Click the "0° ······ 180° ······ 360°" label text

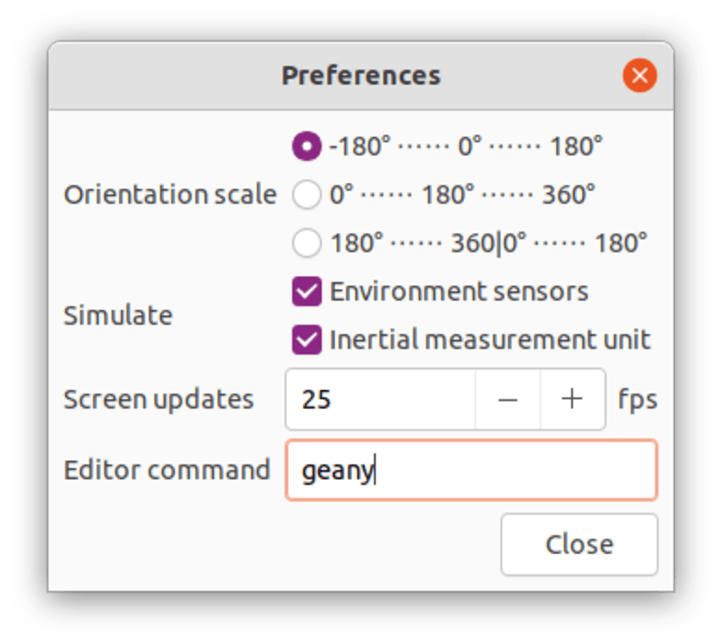(463, 194)
